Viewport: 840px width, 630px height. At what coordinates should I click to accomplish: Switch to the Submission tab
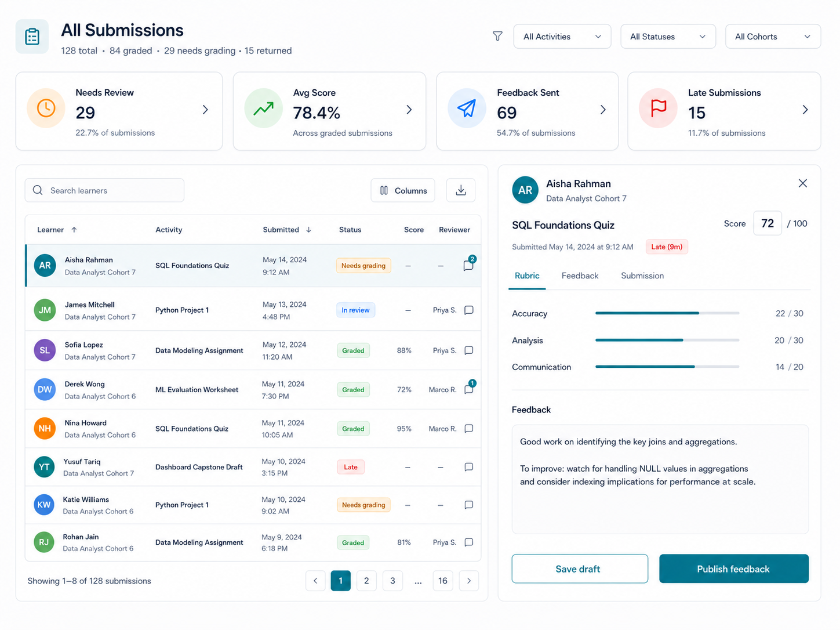click(x=642, y=276)
